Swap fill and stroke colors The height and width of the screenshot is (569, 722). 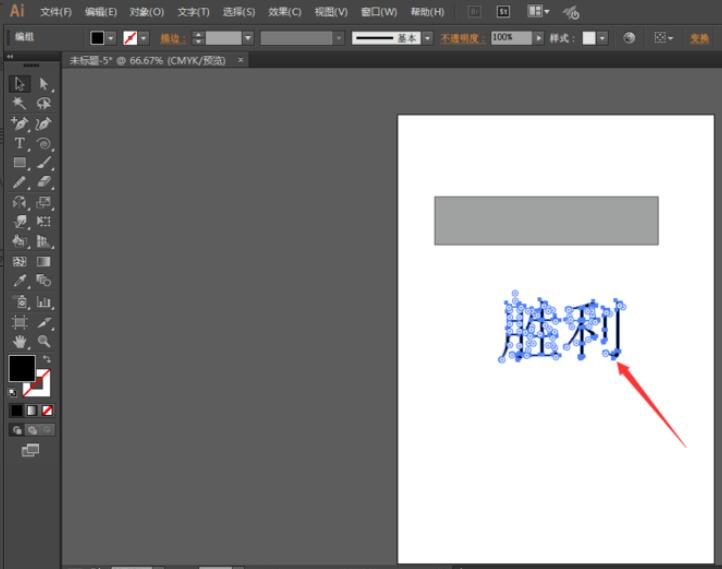pyautogui.click(x=47, y=359)
